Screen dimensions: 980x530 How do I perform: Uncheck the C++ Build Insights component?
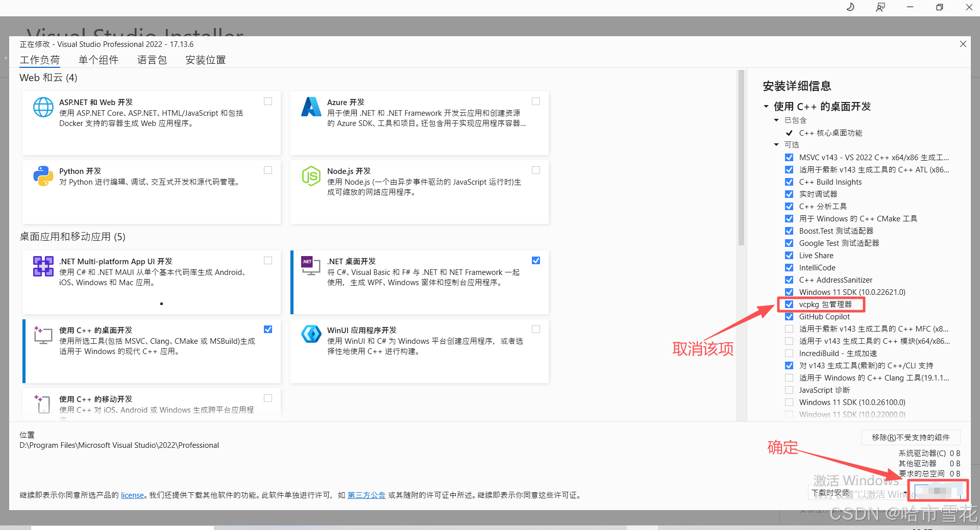(789, 182)
